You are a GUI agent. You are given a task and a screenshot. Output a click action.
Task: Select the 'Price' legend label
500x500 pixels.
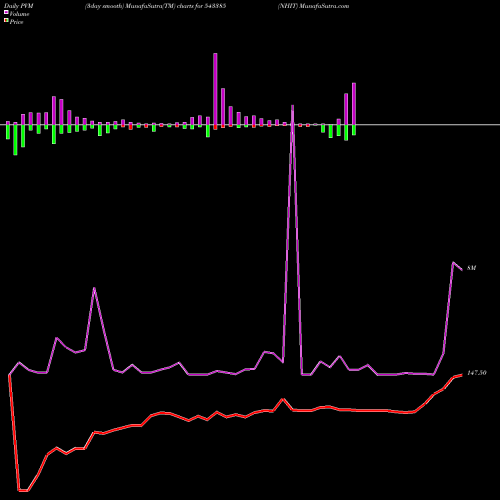coord(16,22)
